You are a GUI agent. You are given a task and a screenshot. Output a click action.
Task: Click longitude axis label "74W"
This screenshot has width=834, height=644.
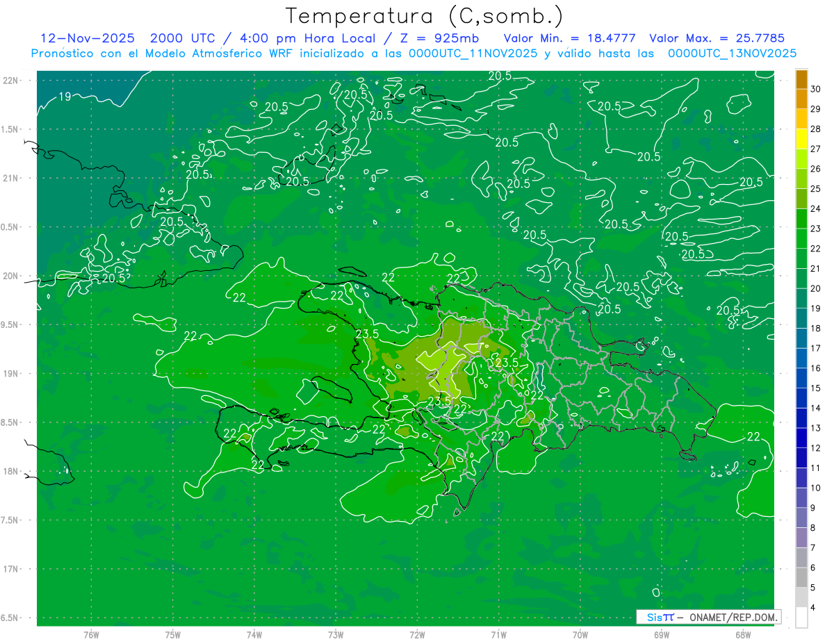(254, 634)
